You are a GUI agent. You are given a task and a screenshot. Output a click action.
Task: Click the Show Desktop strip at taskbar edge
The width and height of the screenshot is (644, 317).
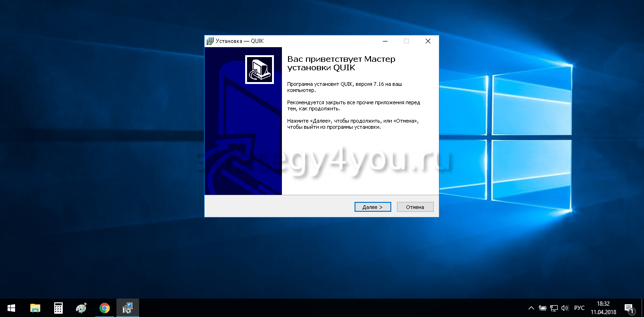click(643, 308)
